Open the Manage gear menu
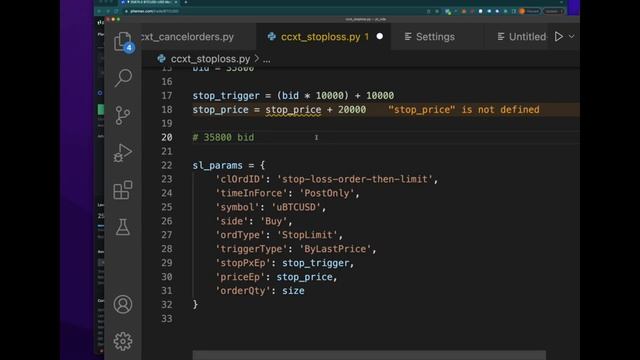640x360 pixels. pos(123,341)
